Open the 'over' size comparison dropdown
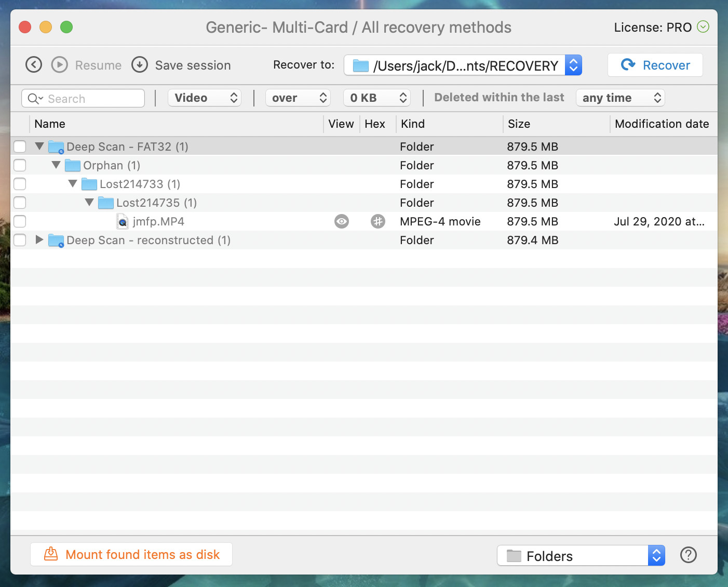The height and width of the screenshot is (587, 728). pos(298,98)
